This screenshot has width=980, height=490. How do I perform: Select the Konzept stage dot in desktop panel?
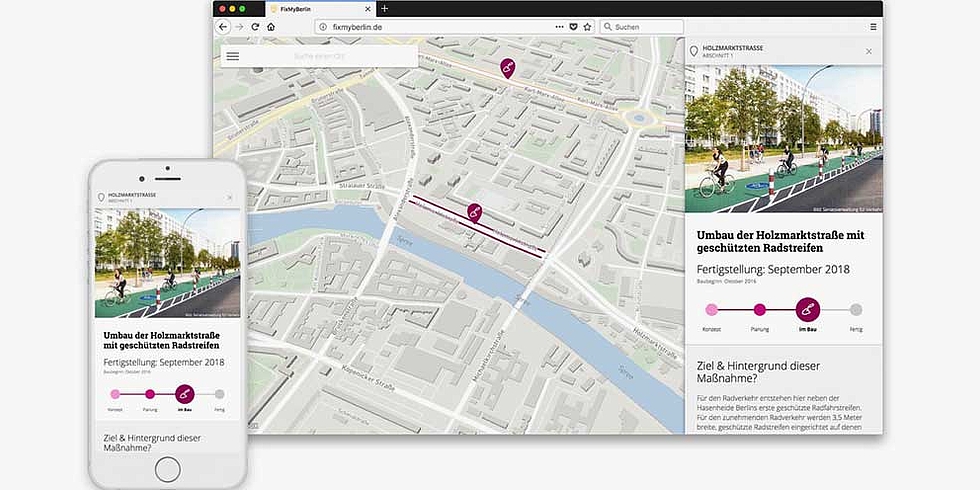pos(711,309)
